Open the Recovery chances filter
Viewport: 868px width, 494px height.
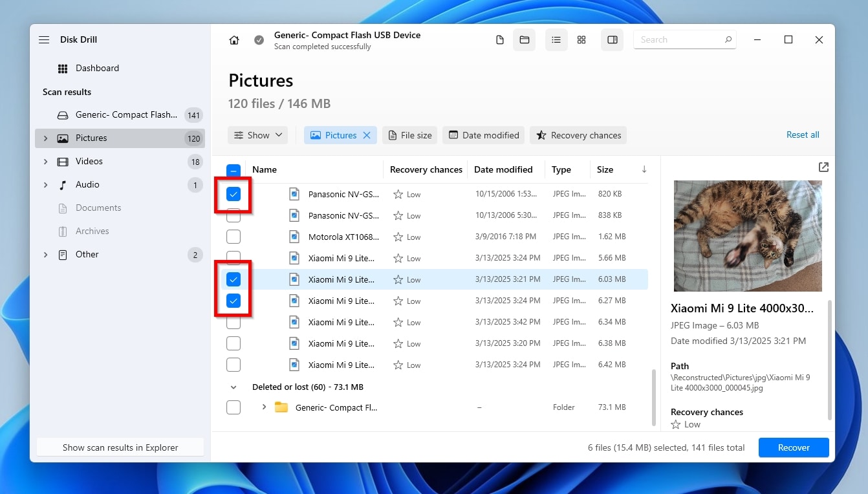578,135
